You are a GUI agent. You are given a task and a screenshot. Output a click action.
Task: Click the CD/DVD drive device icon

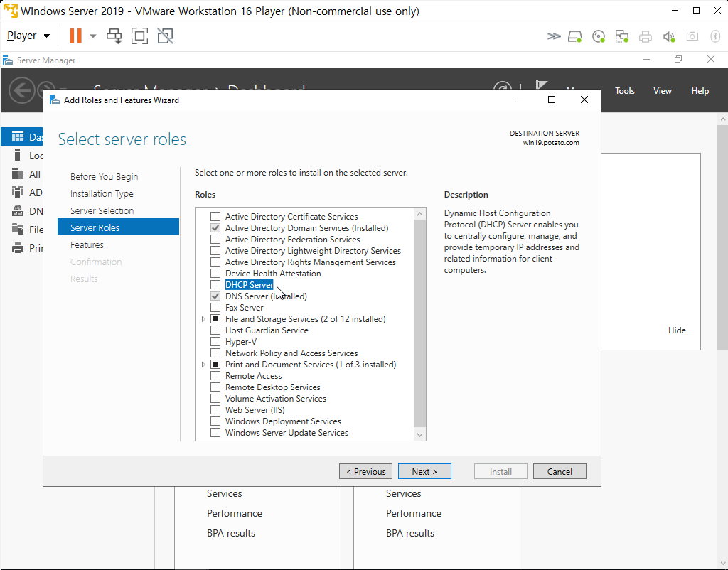pos(599,36)
